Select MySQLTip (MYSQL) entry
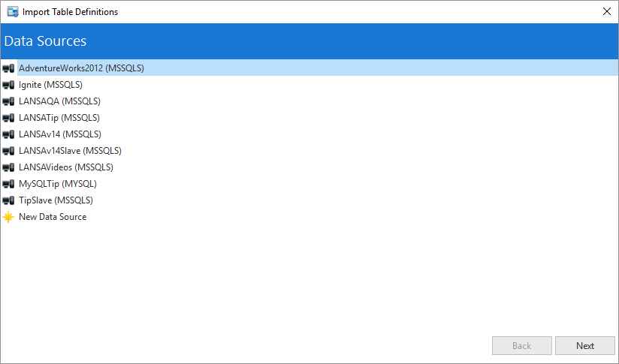 pyautogui.click(x=58, y=184)
